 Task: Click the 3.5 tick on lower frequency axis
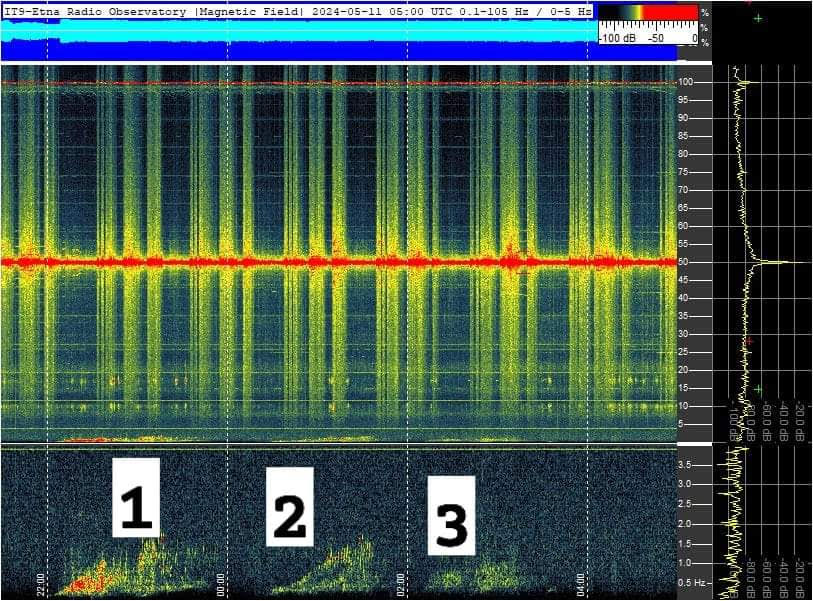687,464
